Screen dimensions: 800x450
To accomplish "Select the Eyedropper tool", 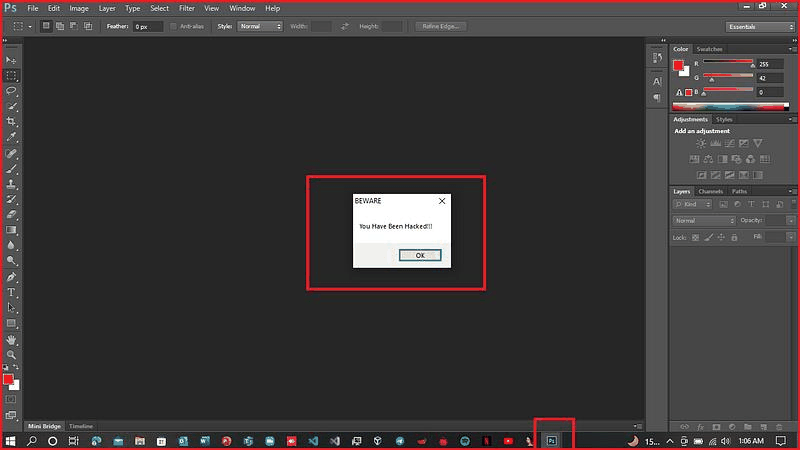I will coord(11,137).
